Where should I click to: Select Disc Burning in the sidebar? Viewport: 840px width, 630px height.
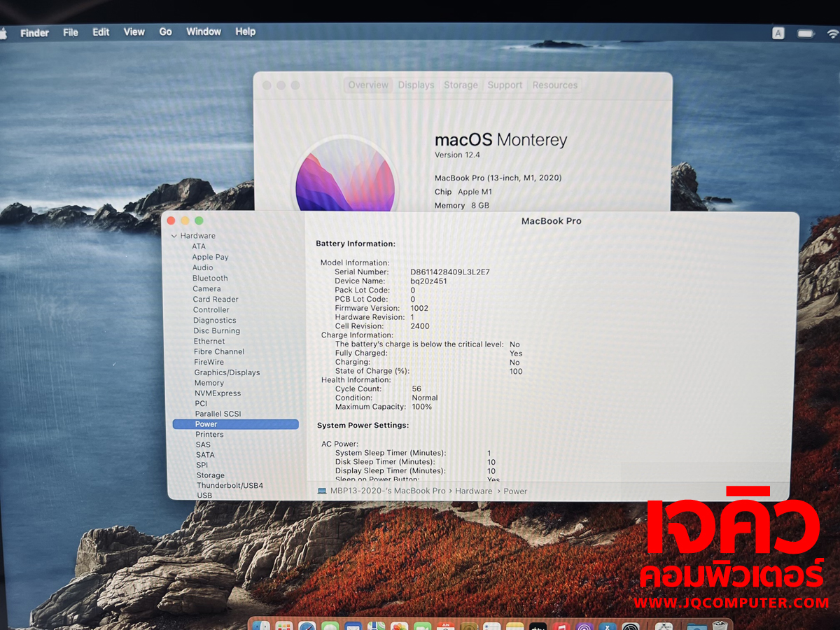tap(217, 330)
